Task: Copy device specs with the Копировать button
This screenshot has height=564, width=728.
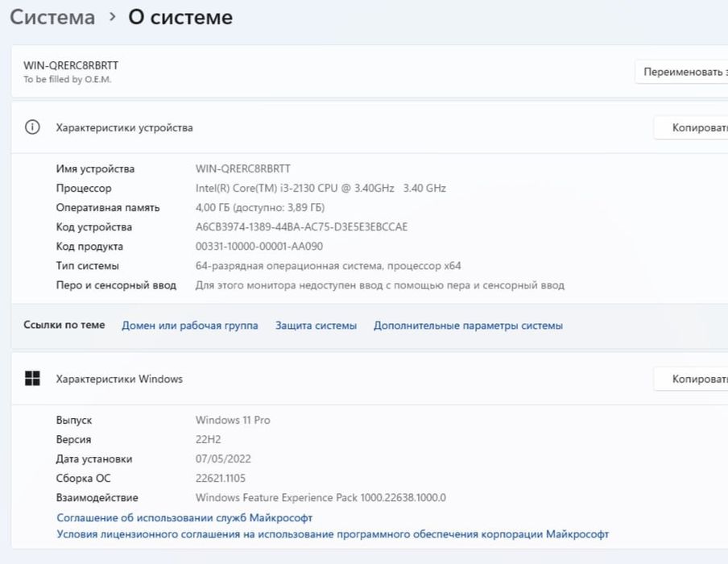Action: coord(691,127)
